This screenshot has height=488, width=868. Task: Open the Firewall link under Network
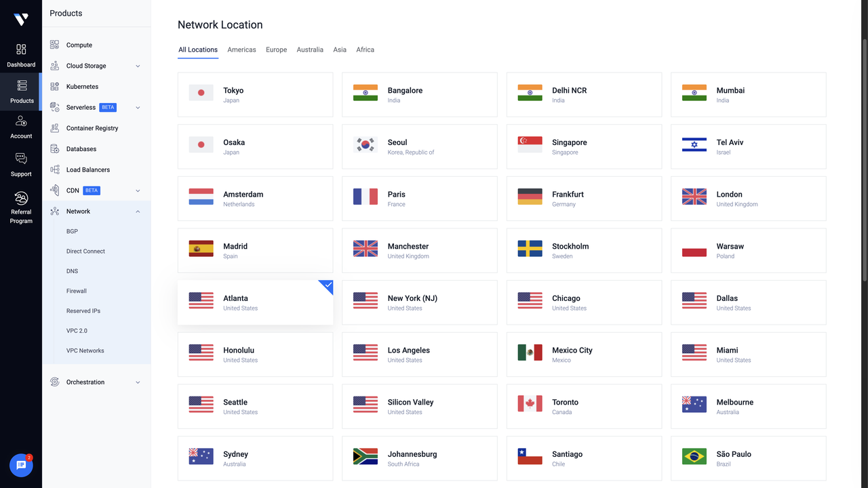coord(77,291)
